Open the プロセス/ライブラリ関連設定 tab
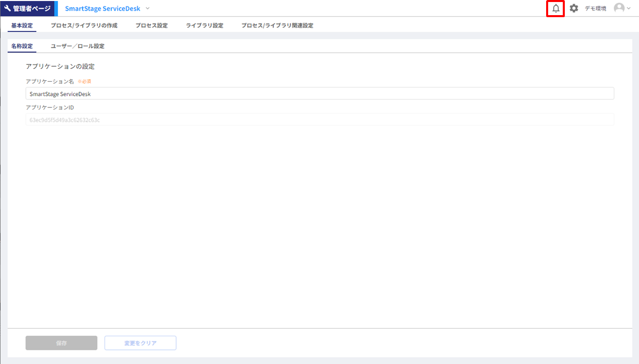Image resolution: width=639 pixels, height=364 pixels. coord(277,25)
